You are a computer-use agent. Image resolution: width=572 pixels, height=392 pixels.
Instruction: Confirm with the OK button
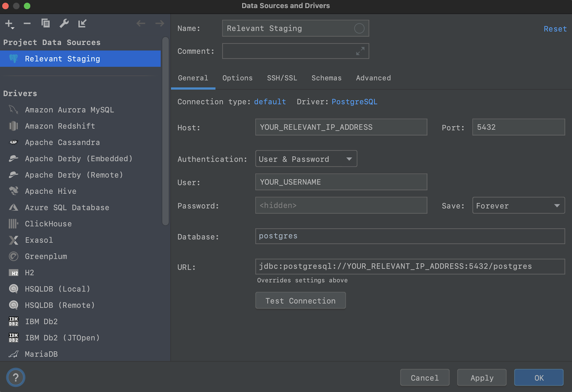pyautogui.click(x=539, y=378)
